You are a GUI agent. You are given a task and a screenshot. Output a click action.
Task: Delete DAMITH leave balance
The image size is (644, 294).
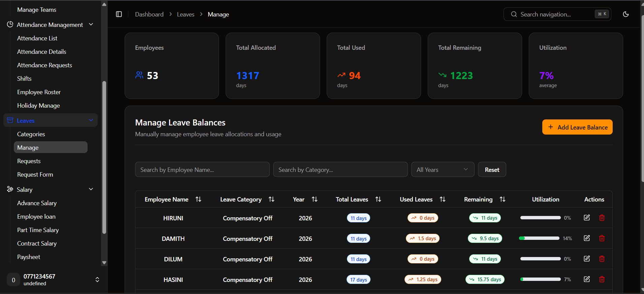(x=602, y=238)
